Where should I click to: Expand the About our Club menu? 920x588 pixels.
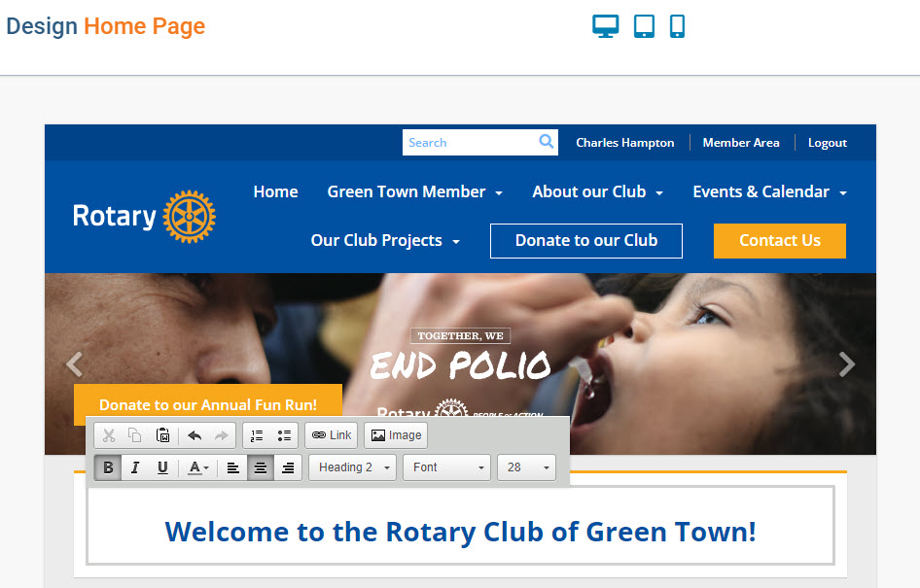click(597, 191)
